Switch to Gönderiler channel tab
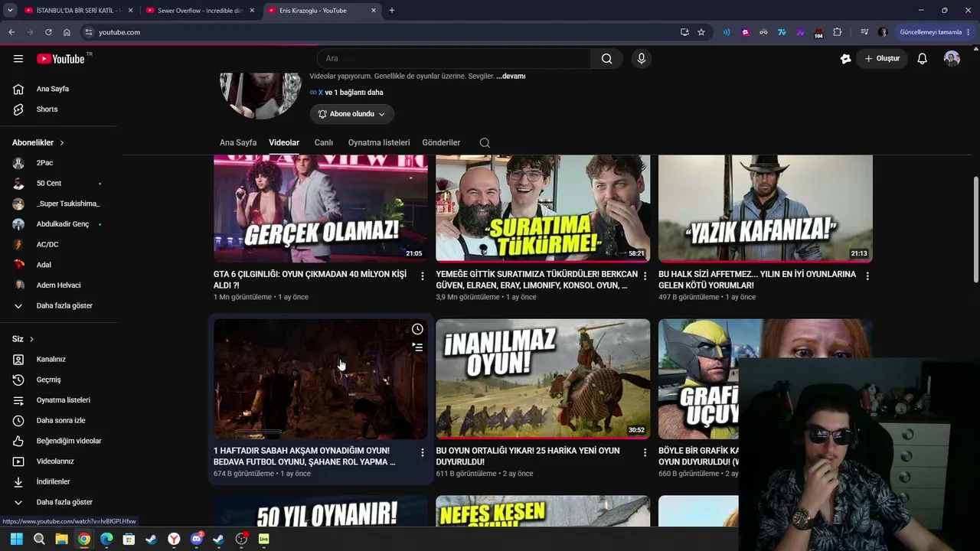 coord(441,143)
